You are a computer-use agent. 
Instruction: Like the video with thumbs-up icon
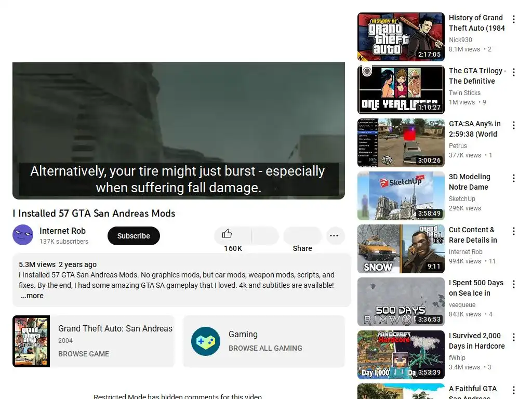[x=227, y=234]
